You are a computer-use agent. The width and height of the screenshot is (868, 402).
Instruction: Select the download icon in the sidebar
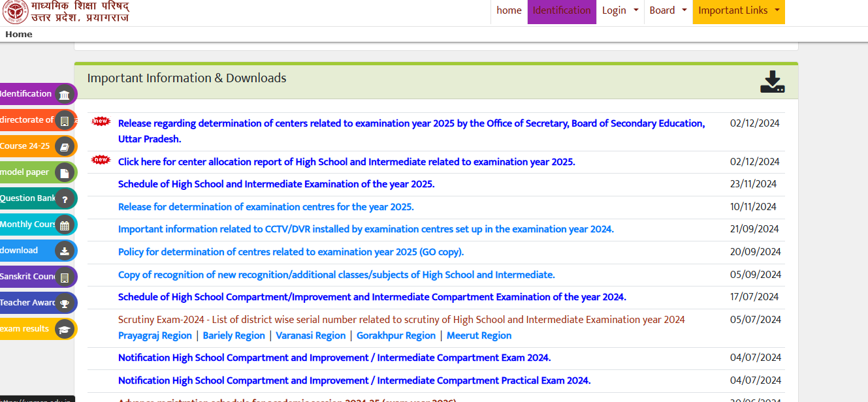click(x=64, y=251)
